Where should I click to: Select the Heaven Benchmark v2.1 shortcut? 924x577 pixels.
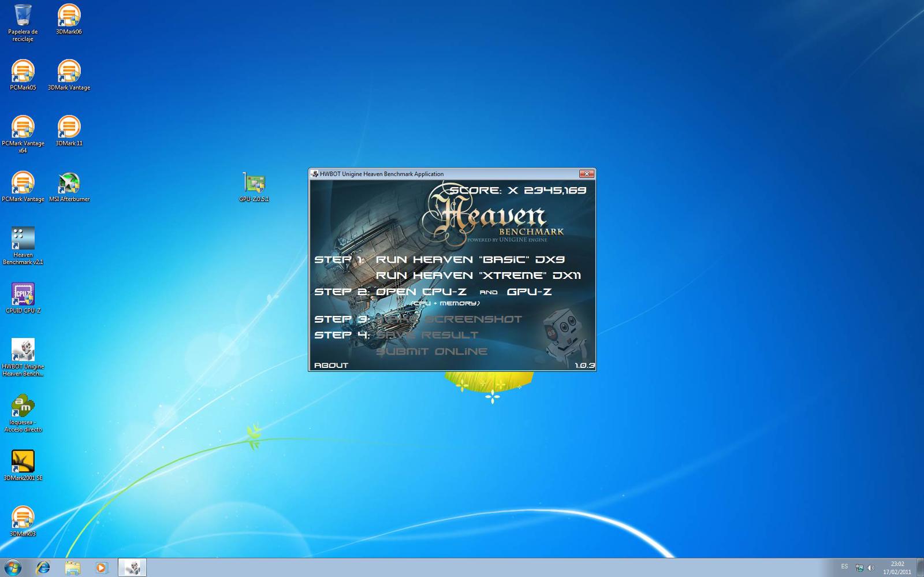click(23, 245)
